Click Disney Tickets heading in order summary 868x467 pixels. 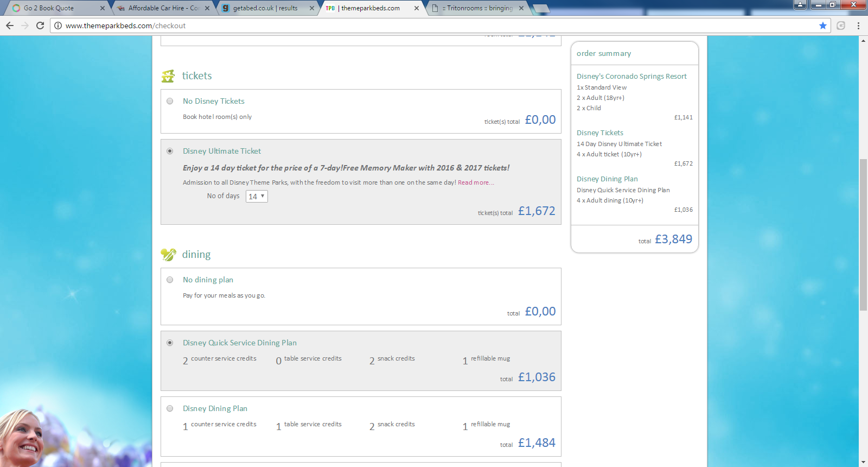[600, 132]
